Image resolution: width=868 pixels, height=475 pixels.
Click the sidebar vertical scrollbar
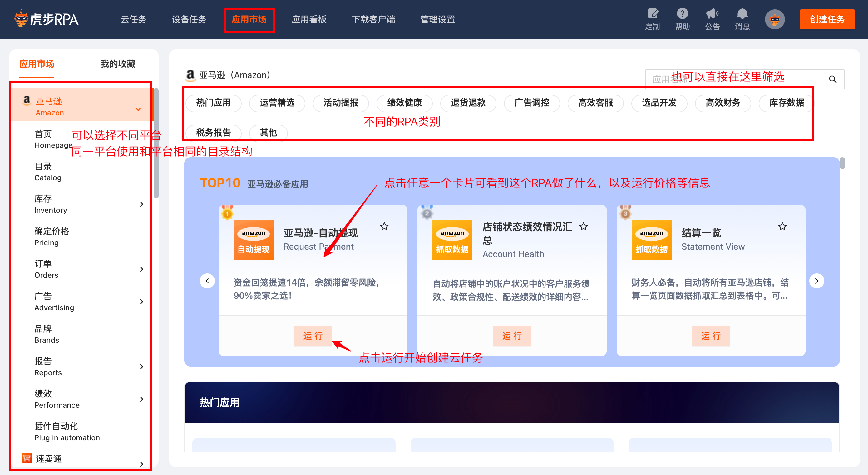click(x=156, y=143)
